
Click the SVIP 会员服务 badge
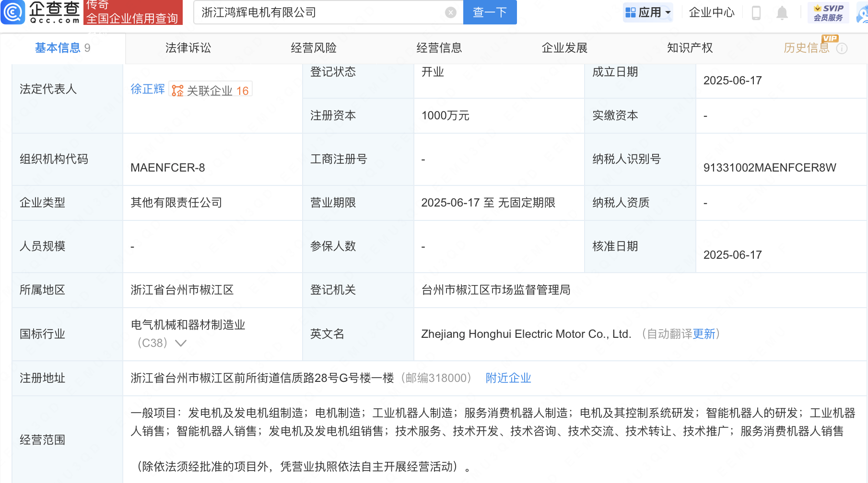[827, 12]
